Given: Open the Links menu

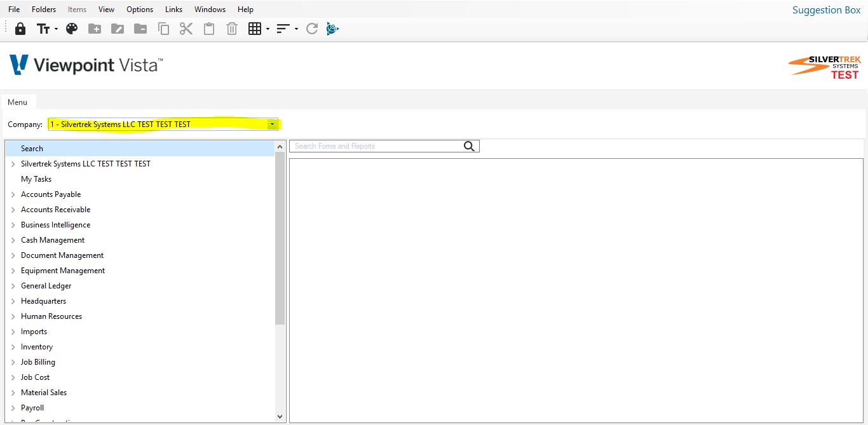Looking at the screenshot, I should (173, 10).
